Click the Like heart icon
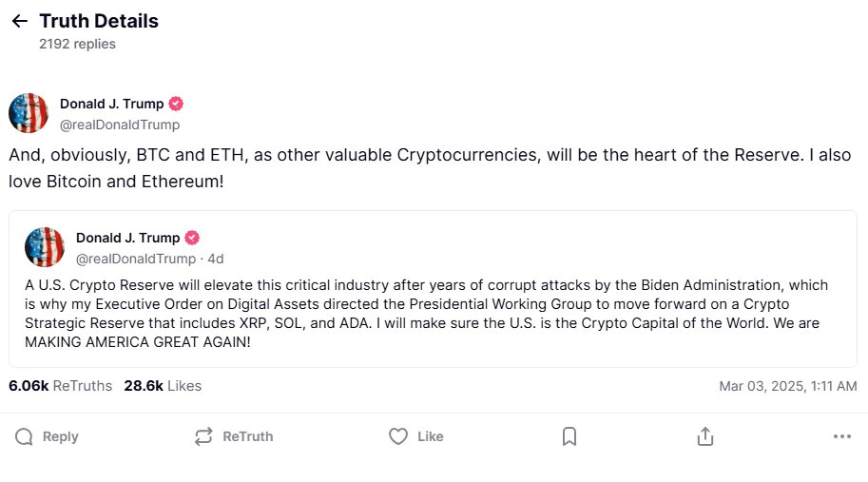Screen dimensions: 868x482 click(x=398, y=436)
